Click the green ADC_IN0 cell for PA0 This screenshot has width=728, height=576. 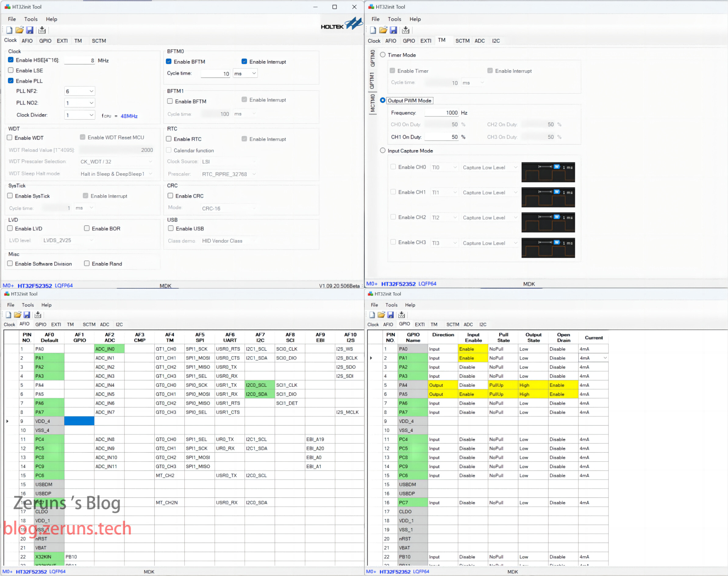tap(109, 349)
